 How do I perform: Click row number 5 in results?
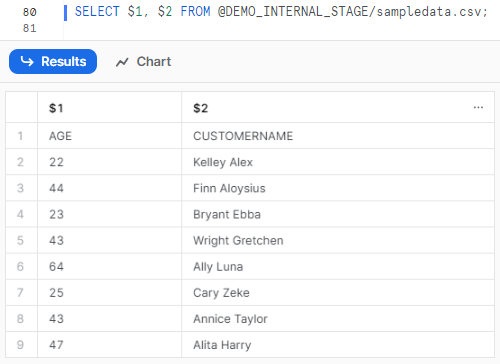click(x=20, y=240)
